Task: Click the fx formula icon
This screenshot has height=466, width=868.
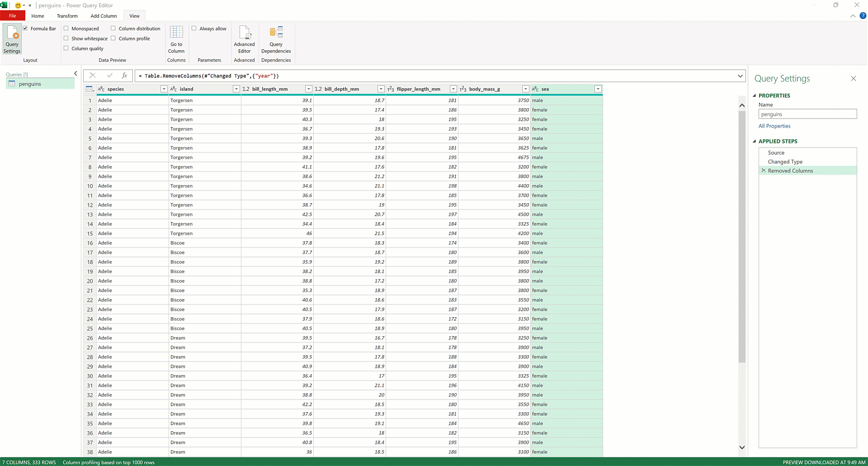Action: (x=125, y=76)
